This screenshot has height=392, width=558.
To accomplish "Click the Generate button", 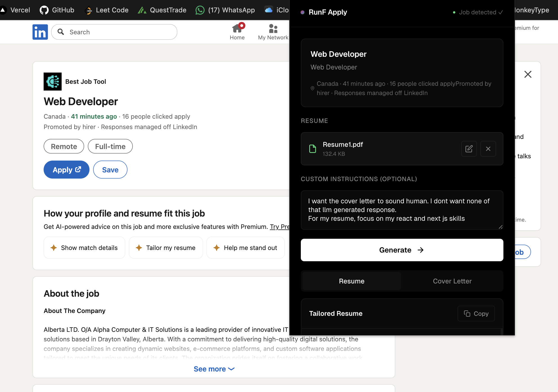I will (x=402, y=250).
